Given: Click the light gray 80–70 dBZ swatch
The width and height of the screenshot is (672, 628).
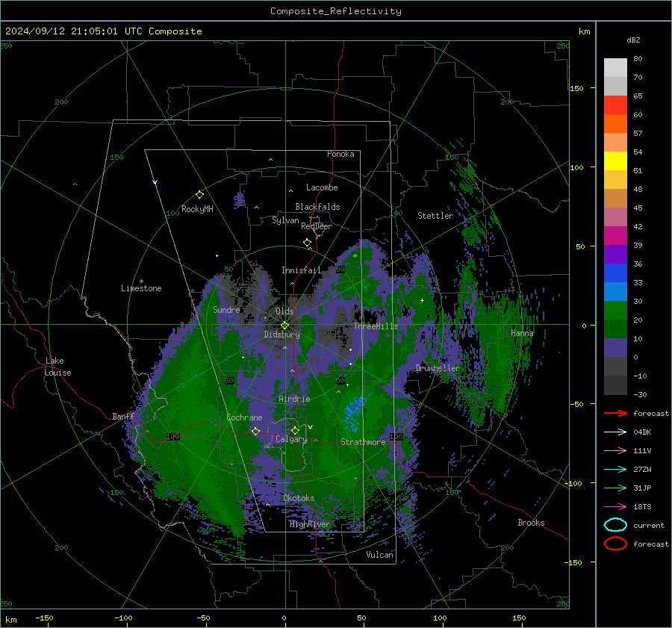Looking at the screenshot, I should tap(615, 68).
